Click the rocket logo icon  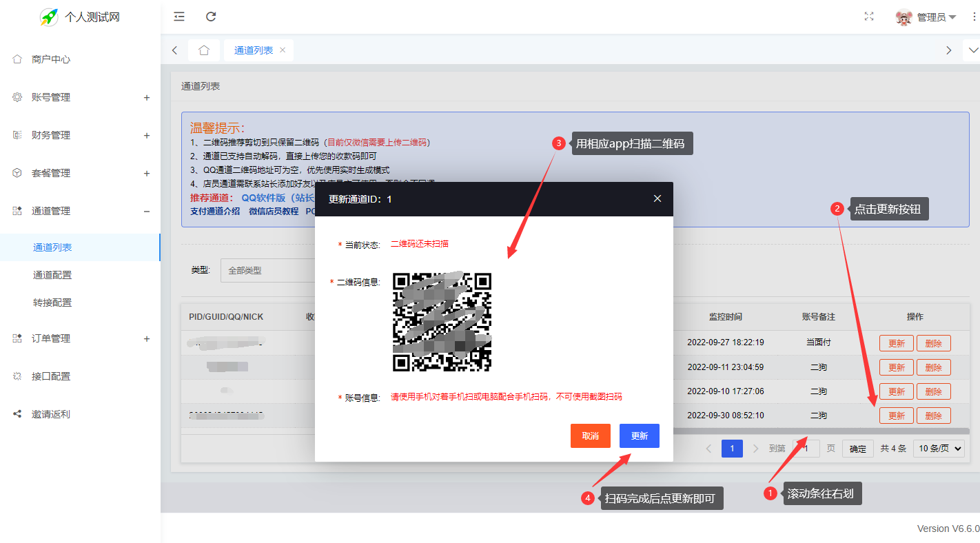tap(48, 17)
